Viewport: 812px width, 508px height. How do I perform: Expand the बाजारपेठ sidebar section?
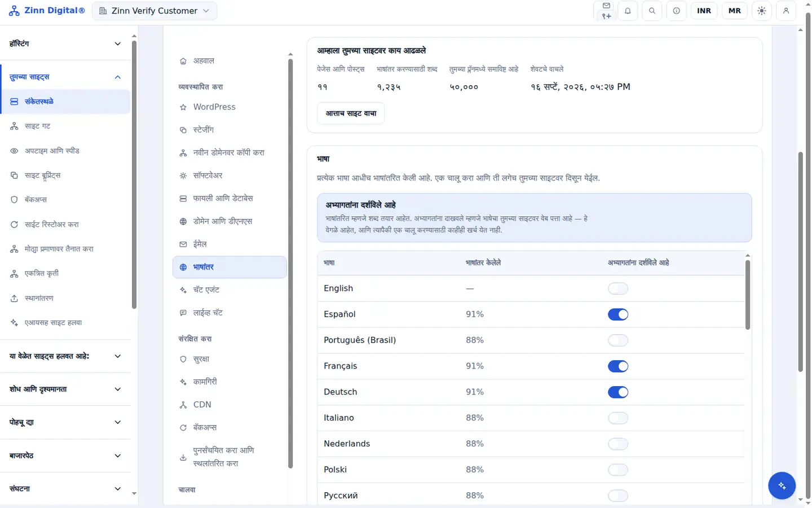(65, 456)
